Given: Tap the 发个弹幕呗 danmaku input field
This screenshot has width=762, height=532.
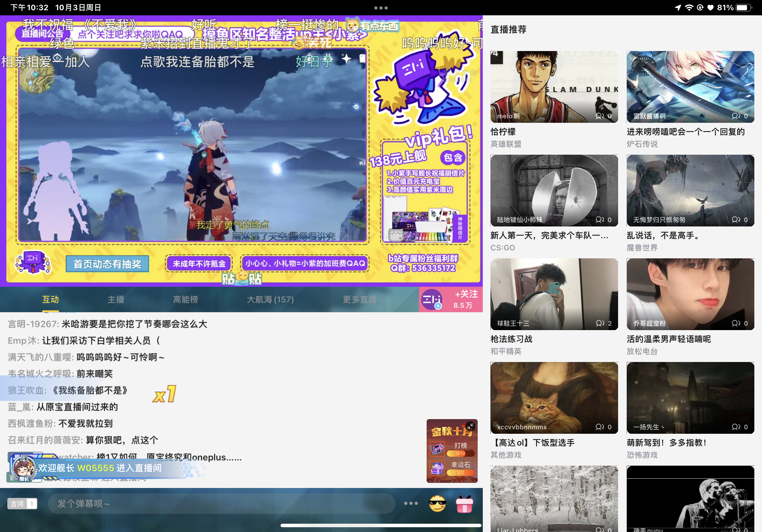Looking at the screenshot, I should [221, 504].
